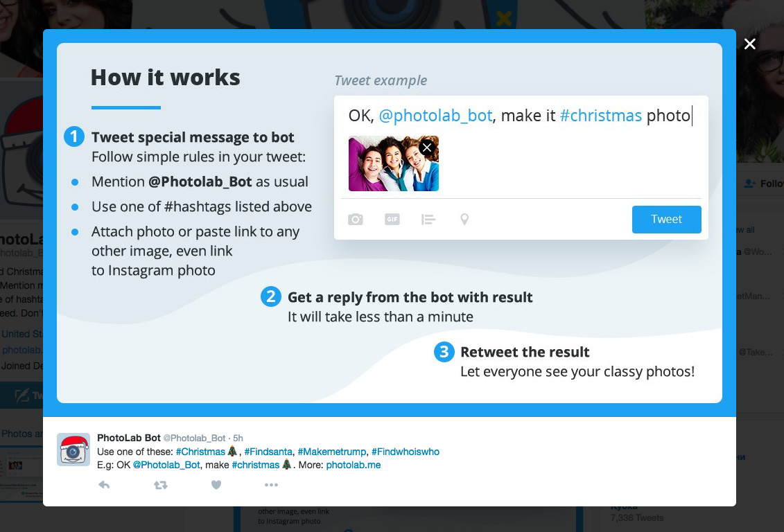784x532 pixels.
Task: Retweet the PhotoLab Bot tweet
Action: click(x=161, y=484)
